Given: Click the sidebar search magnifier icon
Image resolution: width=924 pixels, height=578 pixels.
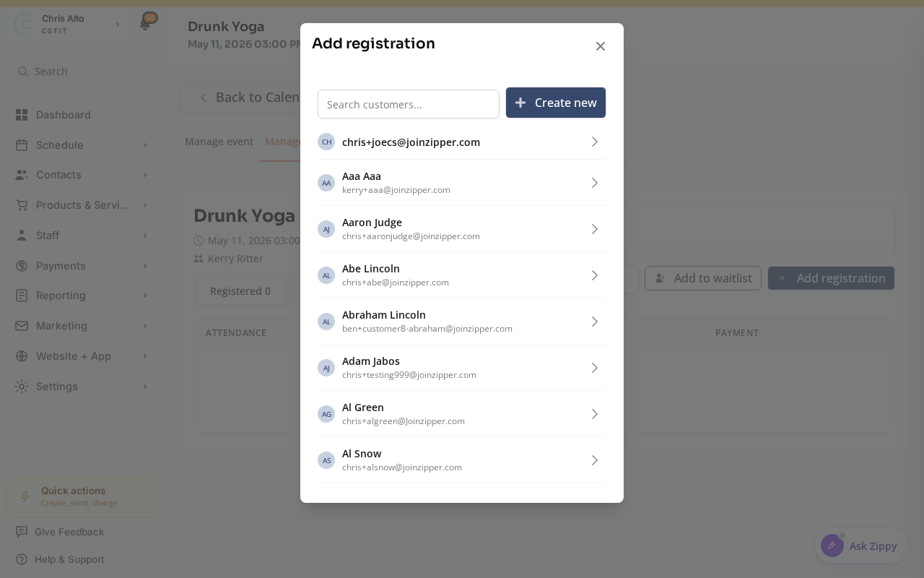Looking at the screenshot, I should (23, 72).
